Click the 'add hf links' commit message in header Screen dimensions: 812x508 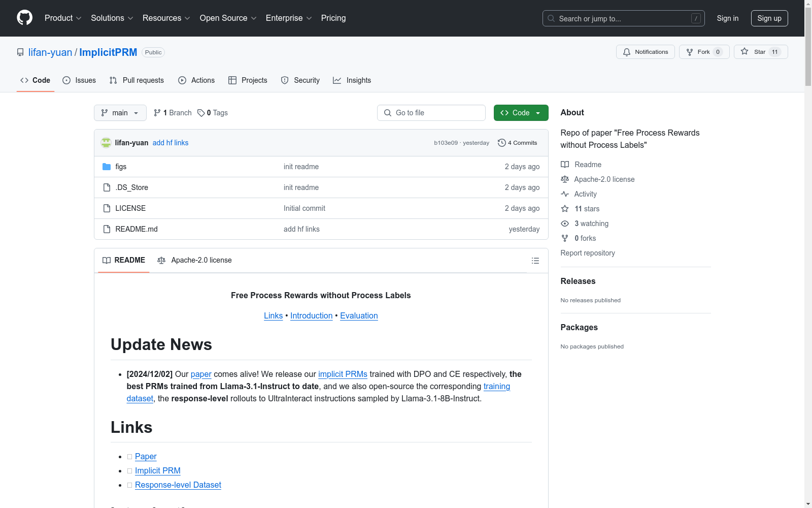click(171, 143)
